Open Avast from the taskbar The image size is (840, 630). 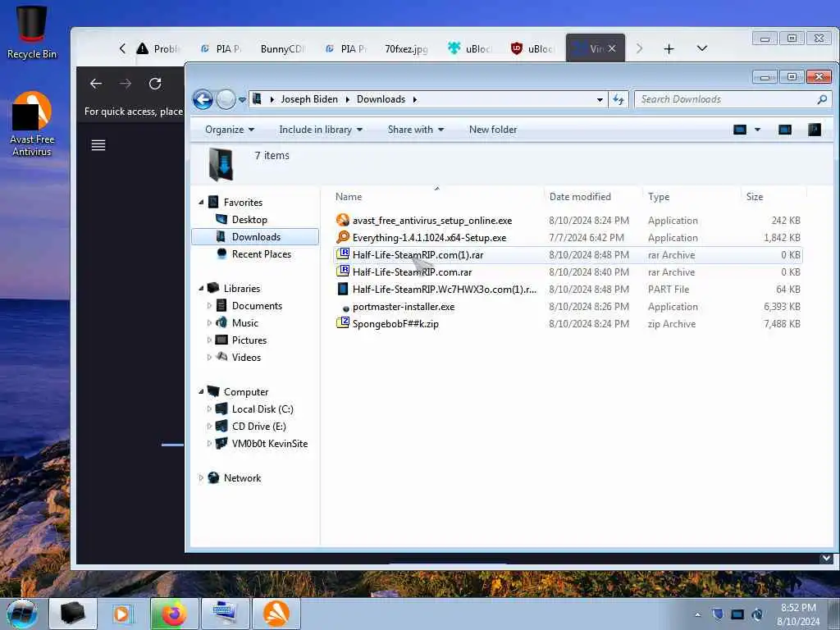point(276,614)
